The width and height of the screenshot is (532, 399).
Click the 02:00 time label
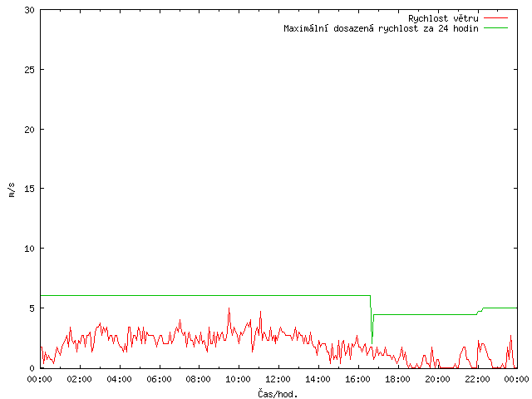80,379
